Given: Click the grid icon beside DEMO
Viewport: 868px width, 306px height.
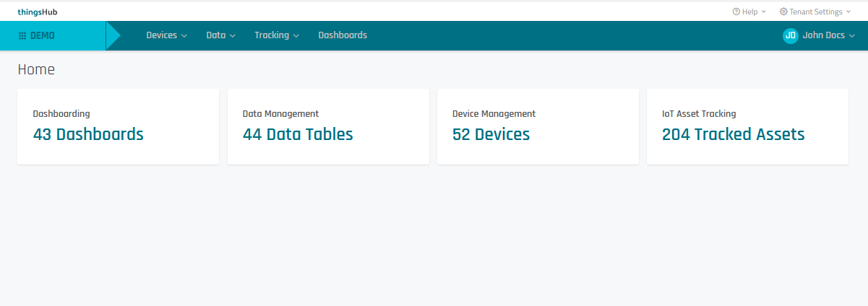Looking at the screenshot, I should [22, 35].
